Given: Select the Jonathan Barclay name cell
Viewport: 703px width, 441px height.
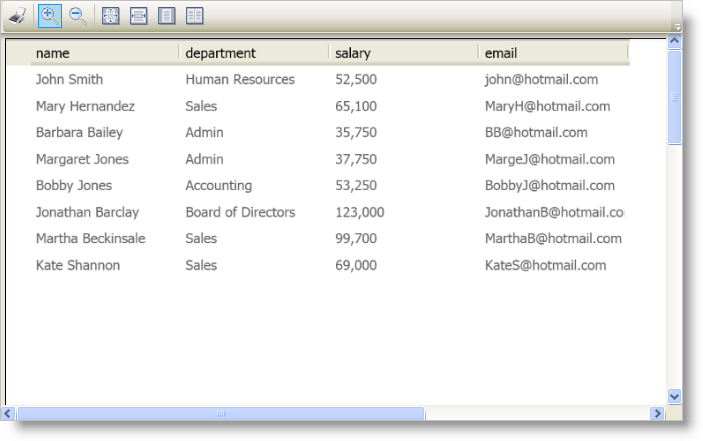Looking at the screenshot, I should (87, 212).
